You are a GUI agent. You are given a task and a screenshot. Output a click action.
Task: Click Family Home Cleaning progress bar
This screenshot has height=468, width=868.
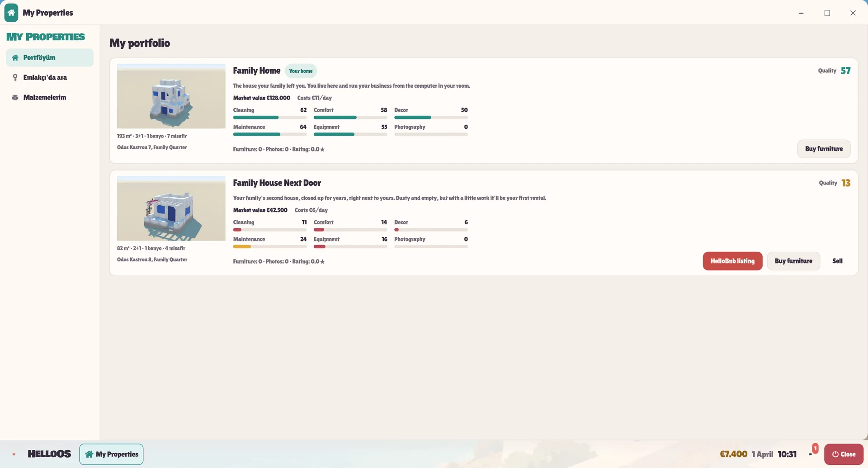point(270,118)
